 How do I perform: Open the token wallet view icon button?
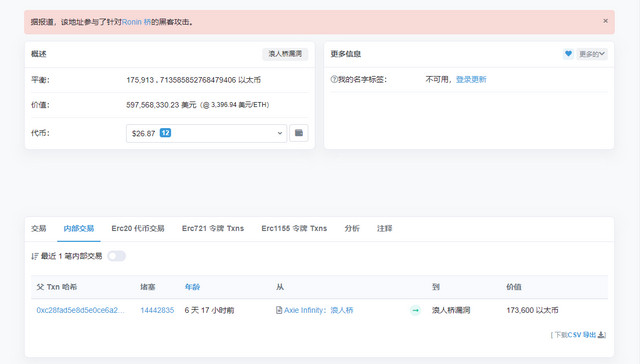[299, 133]
